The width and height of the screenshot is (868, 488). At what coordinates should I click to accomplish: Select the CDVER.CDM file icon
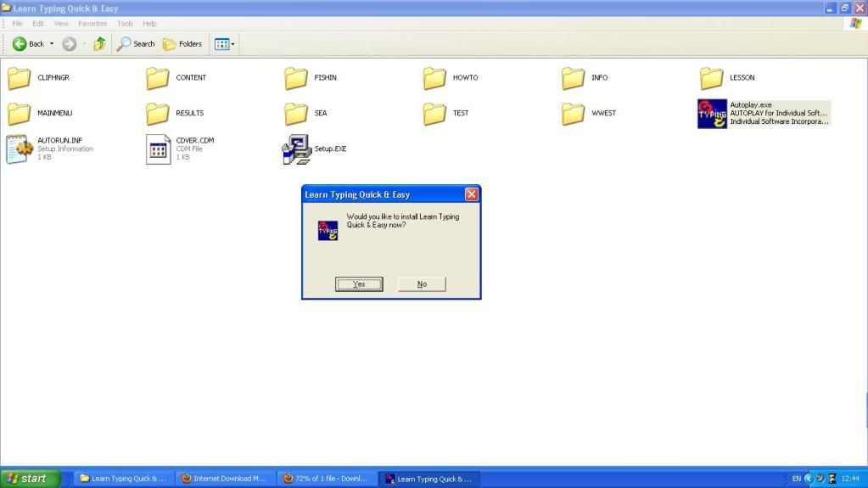click(159, 149)
